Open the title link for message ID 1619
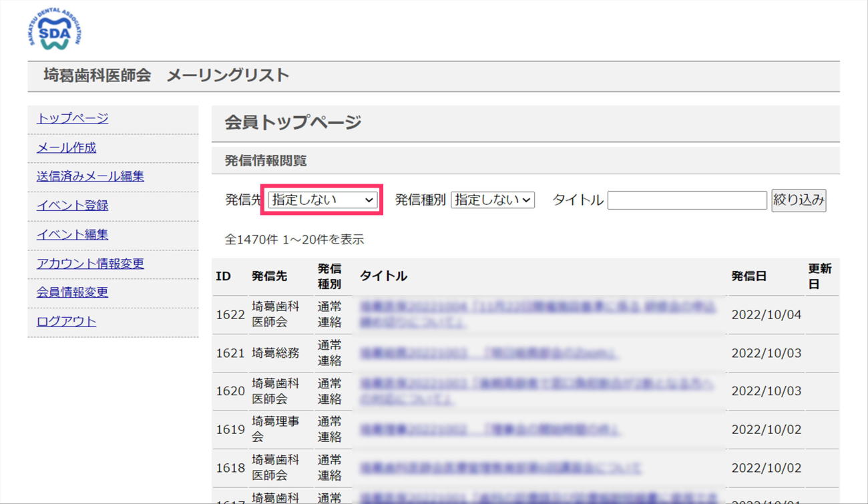 point(489,429)
